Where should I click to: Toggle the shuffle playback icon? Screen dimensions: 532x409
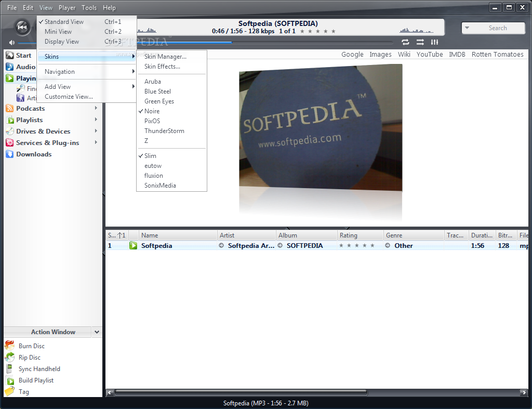click(x=420, y=42)
